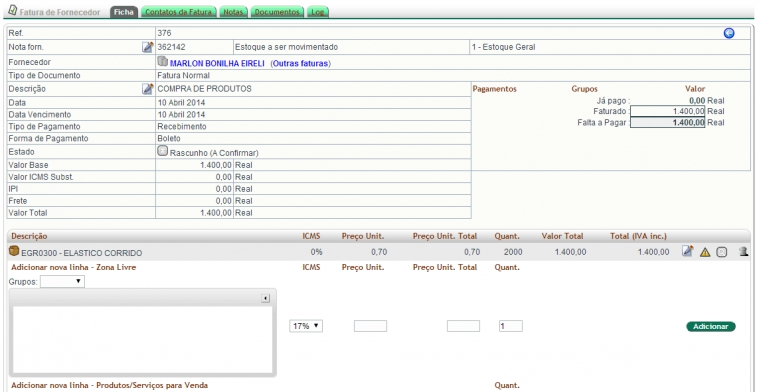The height and width of the screenshot is (392, 757).
Task: Click the Rascunho status icon
Action: point(163,151)
